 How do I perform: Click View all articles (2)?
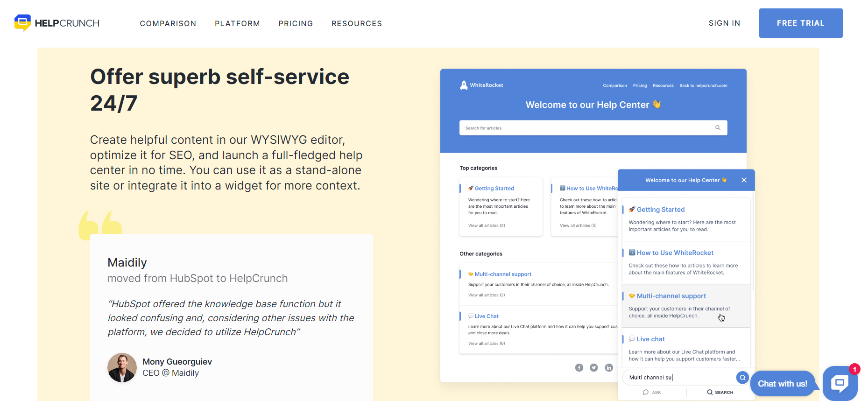point(487,295)
